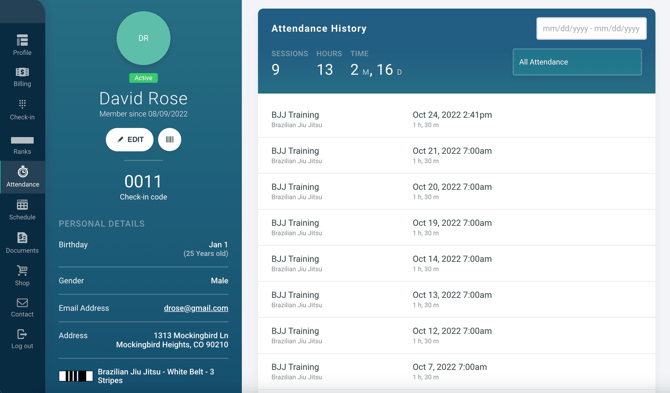
Task: Open the Shop cart icon
Action: 22,270
